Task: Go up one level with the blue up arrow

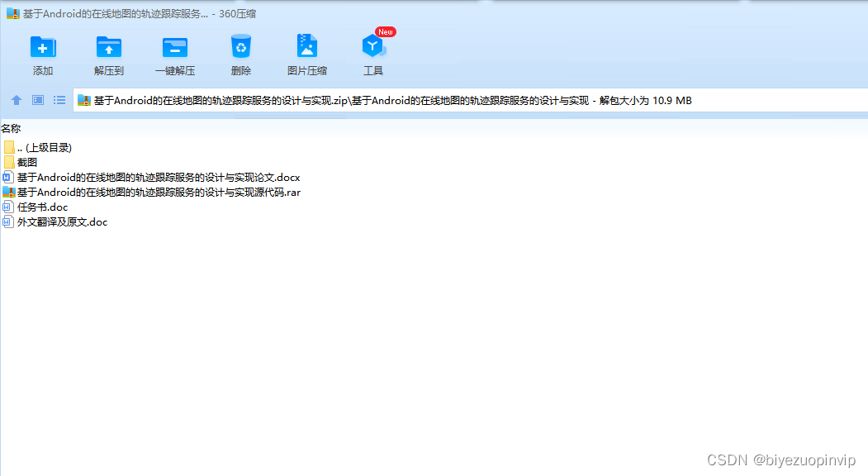Action: pos(16,100)
